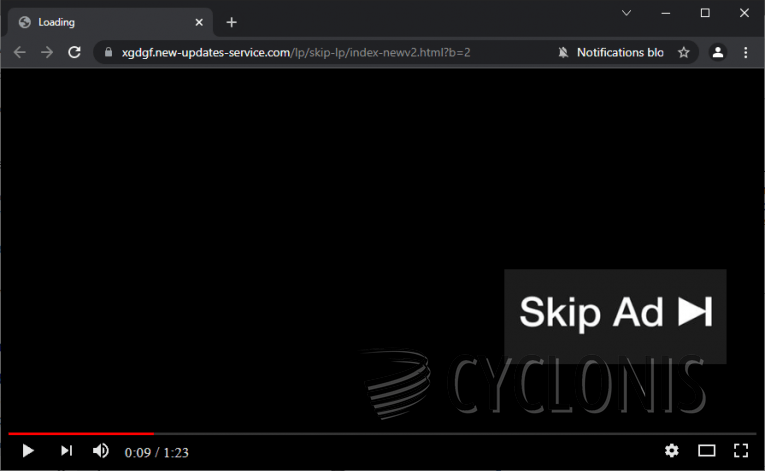Skip to next video with Next icon
The height and width of the screenshot is (471, 765).
(x=66, y=451)
